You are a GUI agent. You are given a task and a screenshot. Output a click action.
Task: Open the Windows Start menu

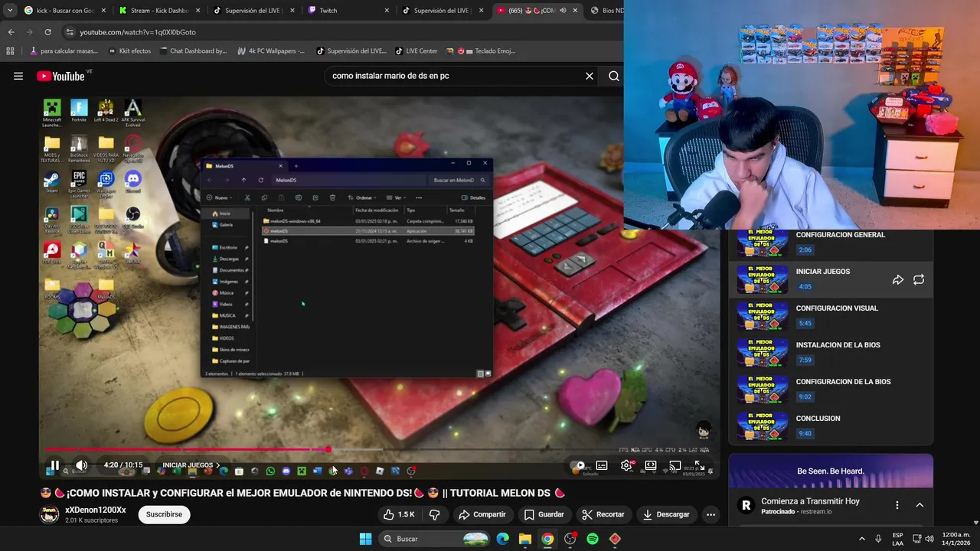tap(365, 539)
